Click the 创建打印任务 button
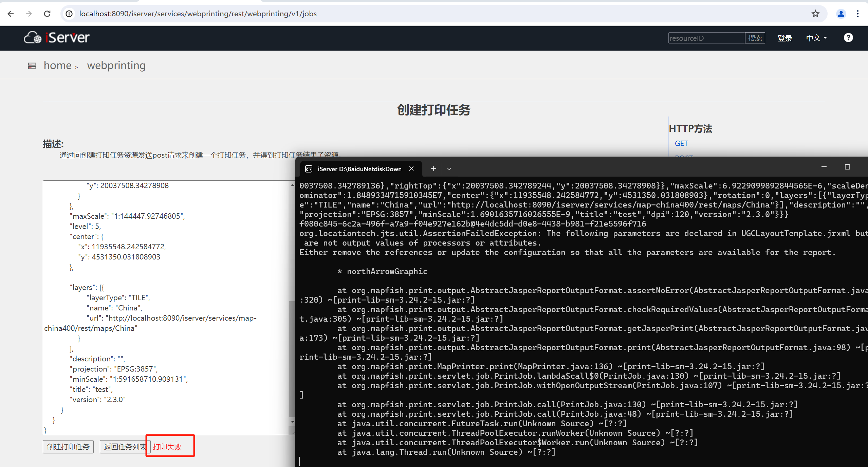 point(68,447)
